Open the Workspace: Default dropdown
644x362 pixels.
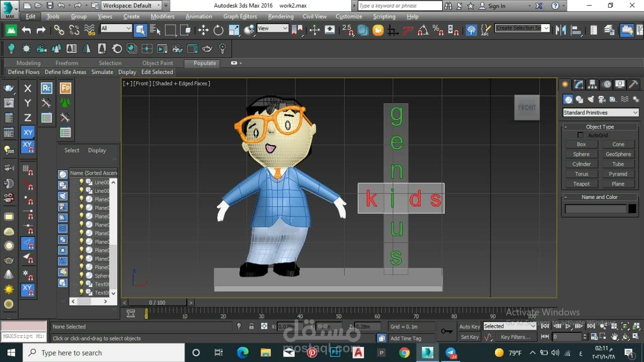pos(131,6)
